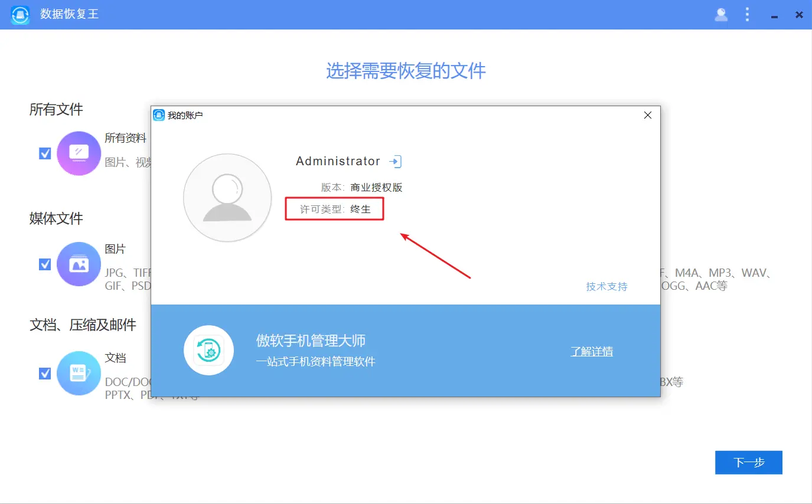Open the three-dot more options menu
The height and width of the screenshot is (504, 812).
coord(747,15)
